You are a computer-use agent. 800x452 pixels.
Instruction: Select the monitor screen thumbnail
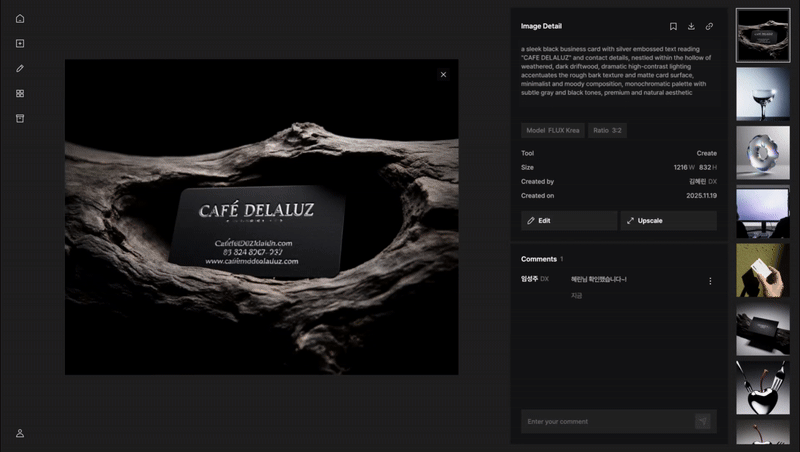763,212
